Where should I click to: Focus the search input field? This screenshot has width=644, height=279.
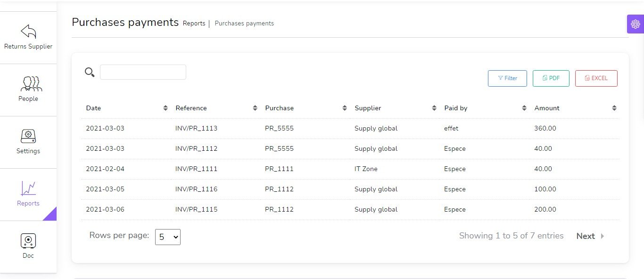(143, 72)
